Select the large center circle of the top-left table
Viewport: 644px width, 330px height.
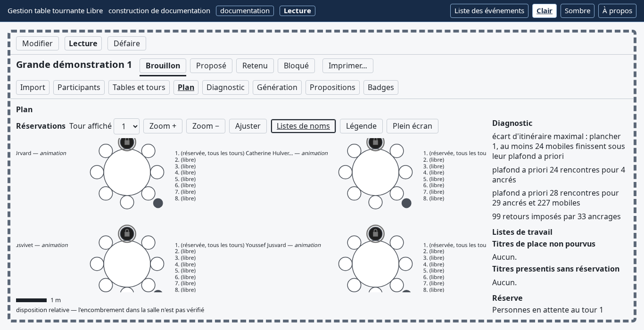tap(127, 172)
